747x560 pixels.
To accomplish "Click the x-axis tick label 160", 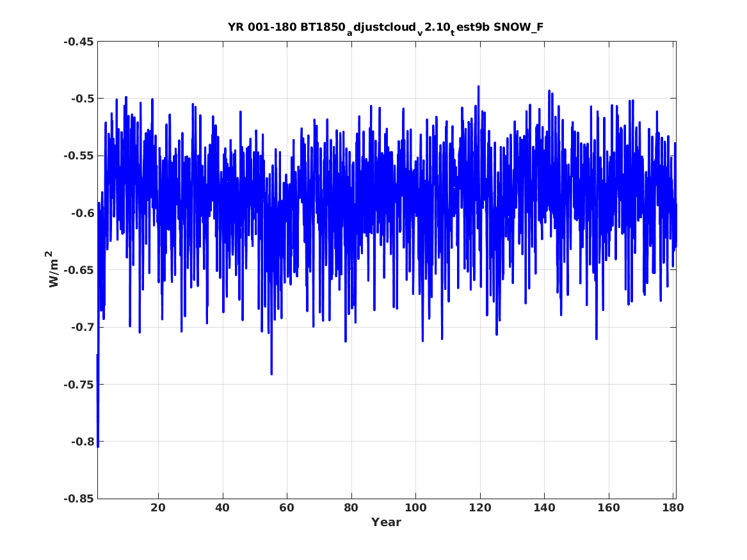I will tap(609, 508).
